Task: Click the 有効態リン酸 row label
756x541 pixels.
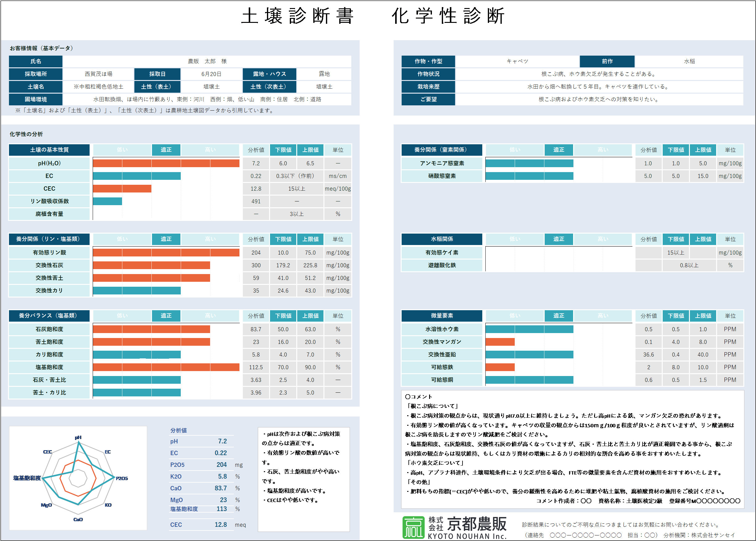Action: [49, 252]
